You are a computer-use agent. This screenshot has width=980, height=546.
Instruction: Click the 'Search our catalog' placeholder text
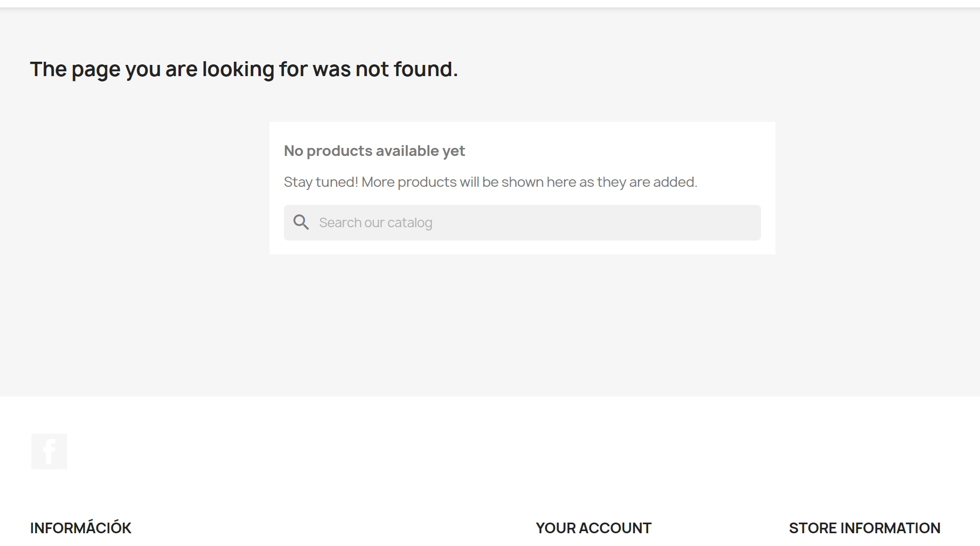click(375, 222)
